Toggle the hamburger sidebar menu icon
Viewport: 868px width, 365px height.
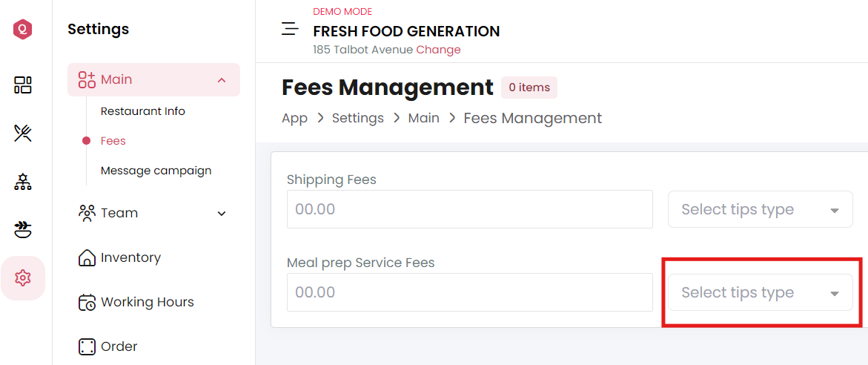click(290, 29)
